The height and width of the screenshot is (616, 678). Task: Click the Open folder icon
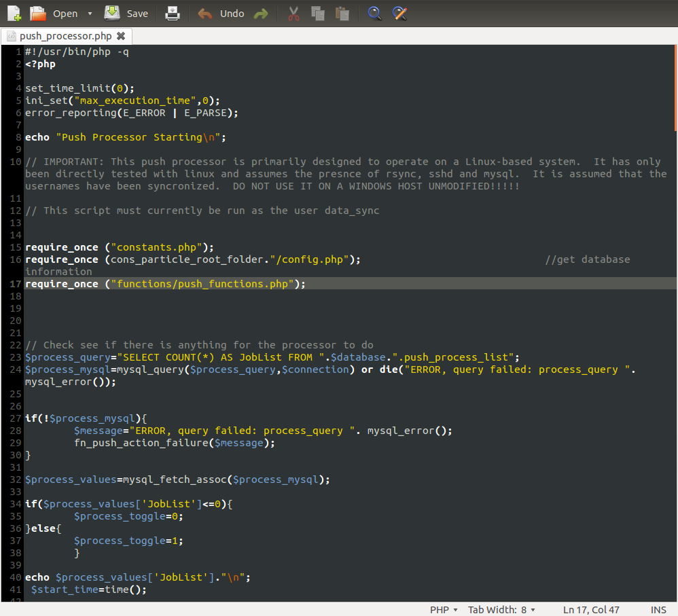[x=37, y=13]
